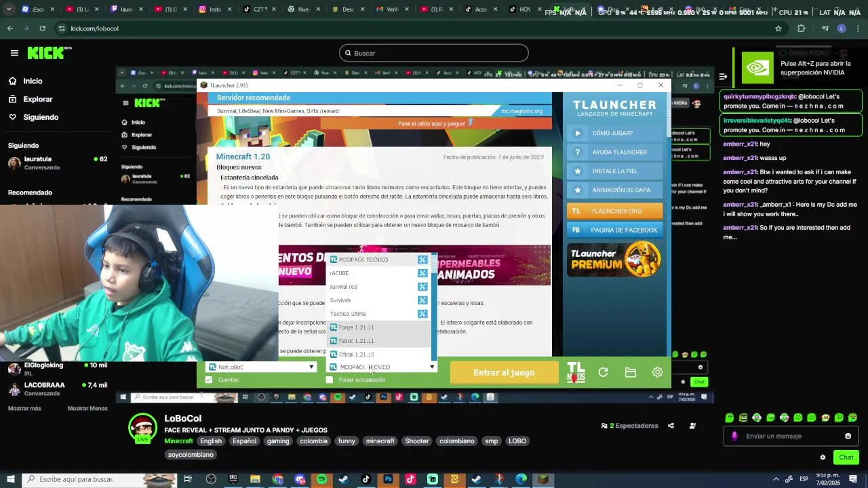
Task: Click wrench icon next to survival real
Action: 422,287
